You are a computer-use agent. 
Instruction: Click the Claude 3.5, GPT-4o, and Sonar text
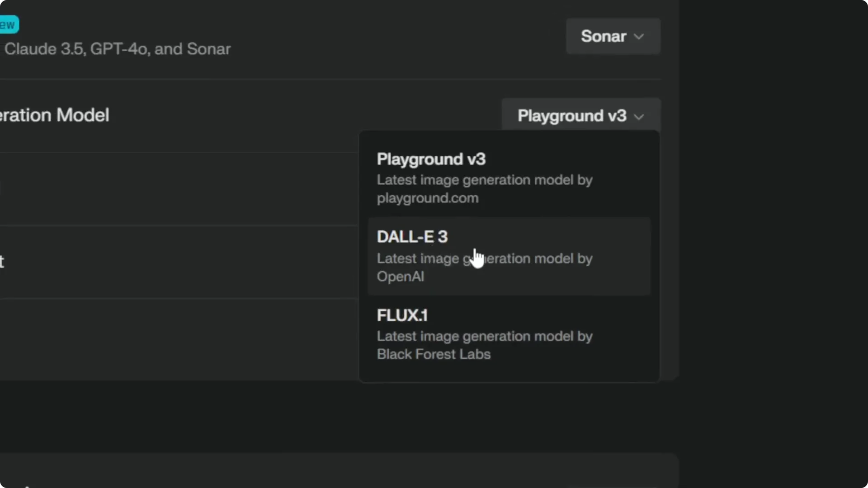click(x=117, y=49)
